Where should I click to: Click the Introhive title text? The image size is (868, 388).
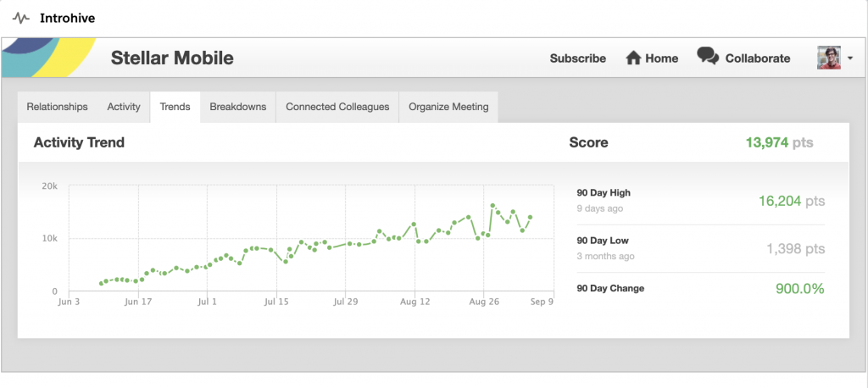coord(68,19)
